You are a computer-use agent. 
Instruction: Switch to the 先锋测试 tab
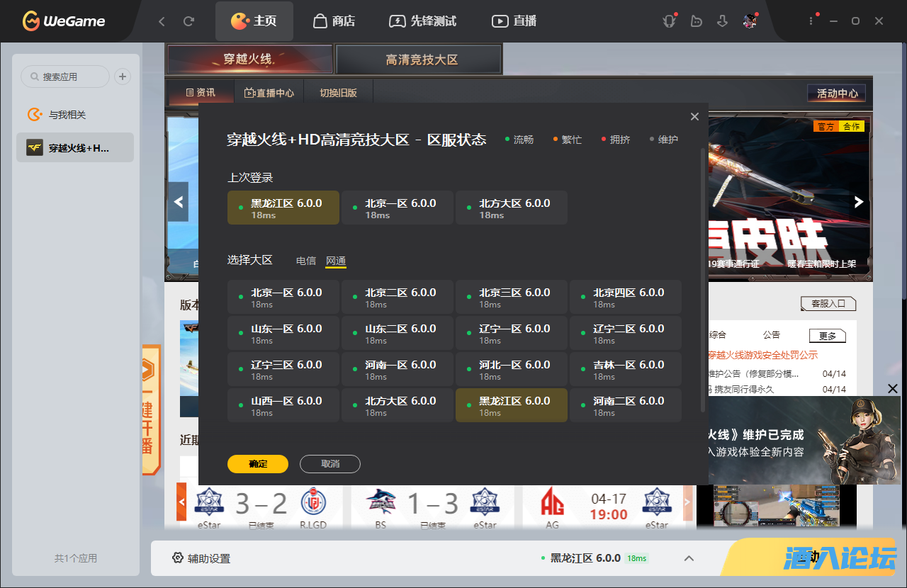coord(422,21)
